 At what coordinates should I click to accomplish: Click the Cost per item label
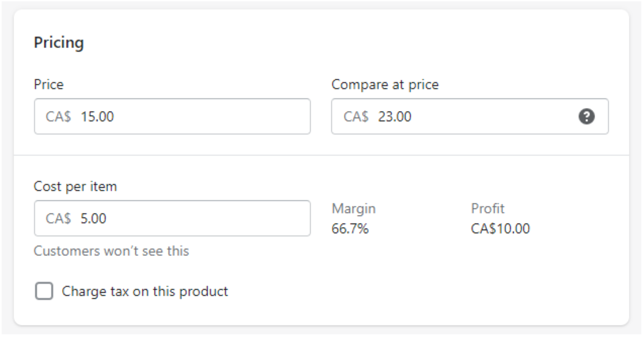75,187
